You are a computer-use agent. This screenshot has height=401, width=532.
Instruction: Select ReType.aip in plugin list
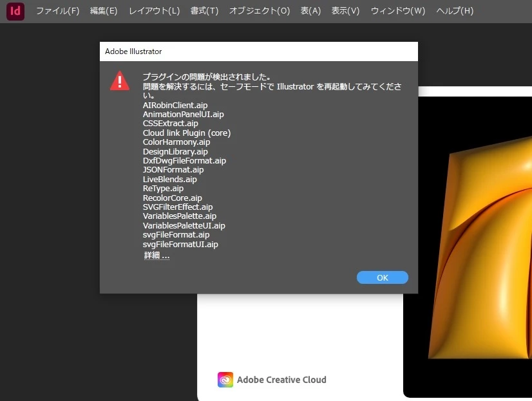click(163, 189)
